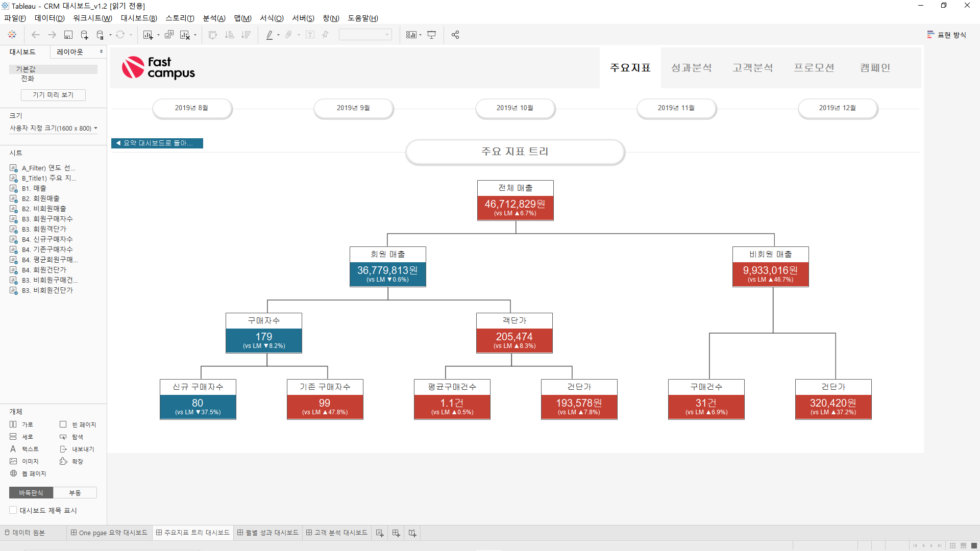The width and height of the screenshot is (980, 551).
Task: Click the undo back arrow
Action: pos(36,35)
